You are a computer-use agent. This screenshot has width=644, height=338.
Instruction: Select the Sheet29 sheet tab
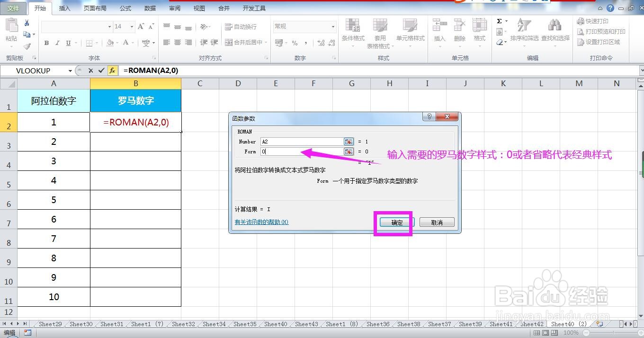(50, 324)
